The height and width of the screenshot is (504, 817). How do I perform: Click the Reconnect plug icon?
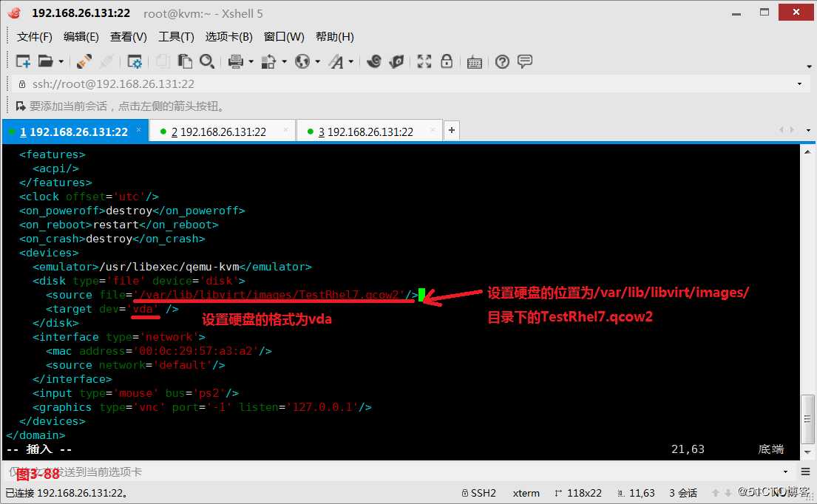pos(84,61)
